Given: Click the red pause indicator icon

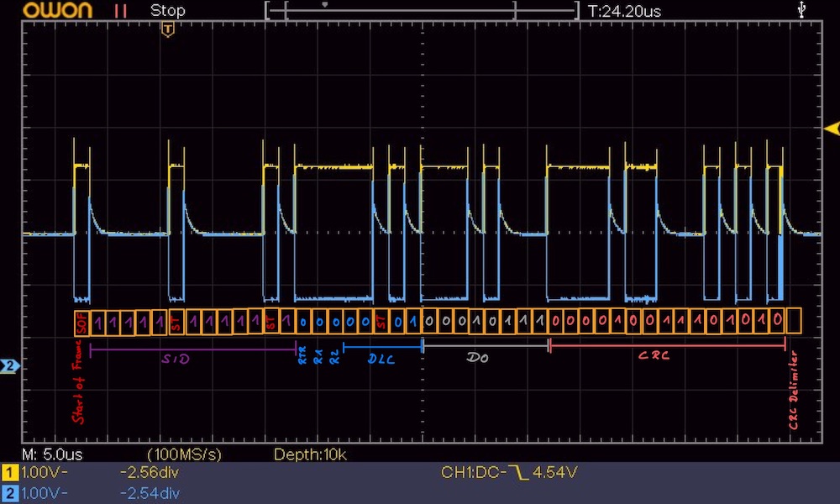Looking at the screenshot, I should point(120,11).
